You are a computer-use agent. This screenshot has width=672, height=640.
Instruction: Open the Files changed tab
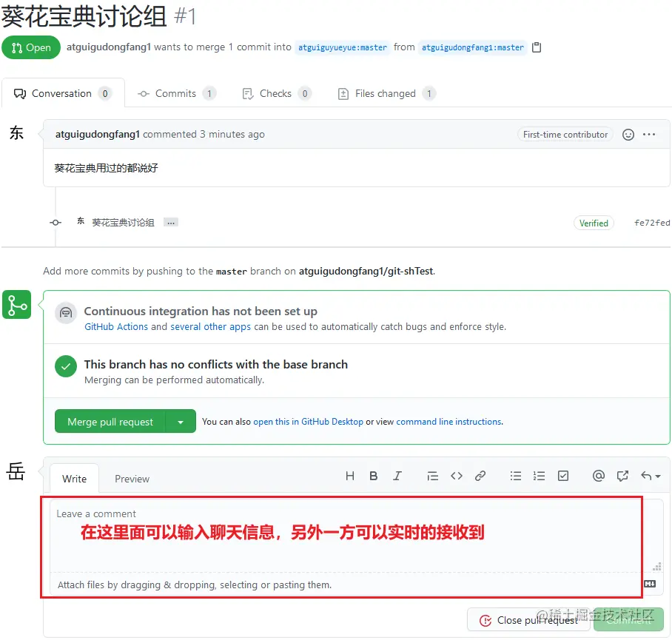(x=386, y=93)
